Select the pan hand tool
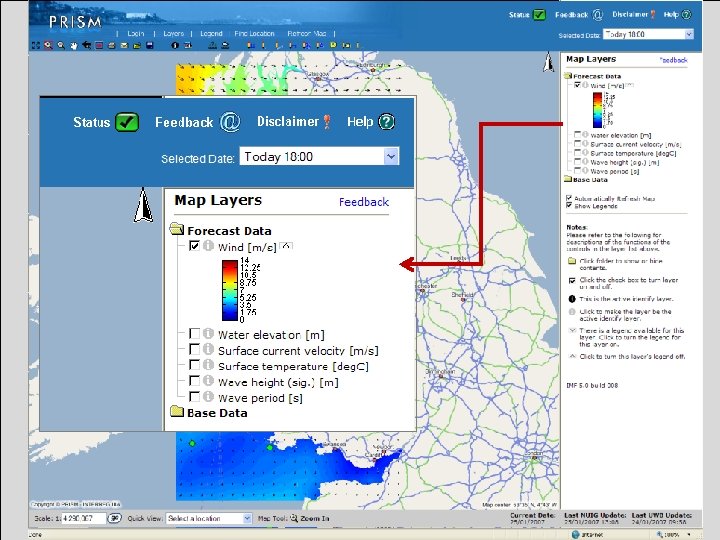 click(74, 45)
